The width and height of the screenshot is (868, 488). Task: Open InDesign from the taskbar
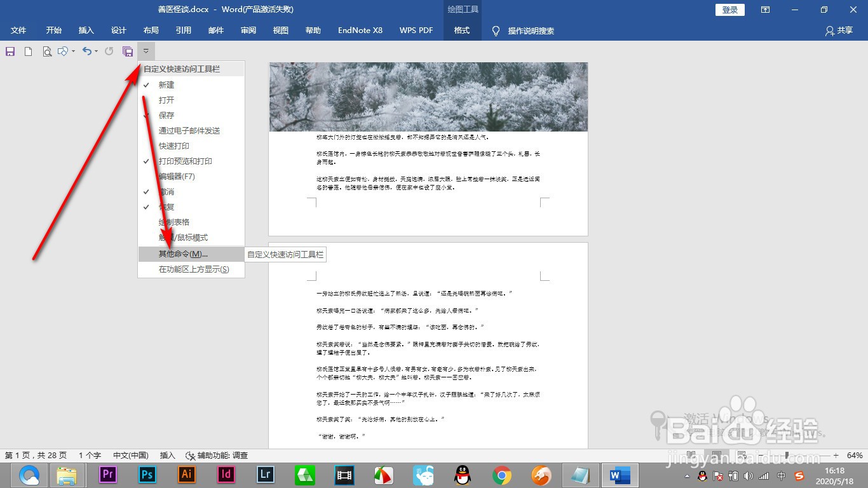tap(226, 475)
